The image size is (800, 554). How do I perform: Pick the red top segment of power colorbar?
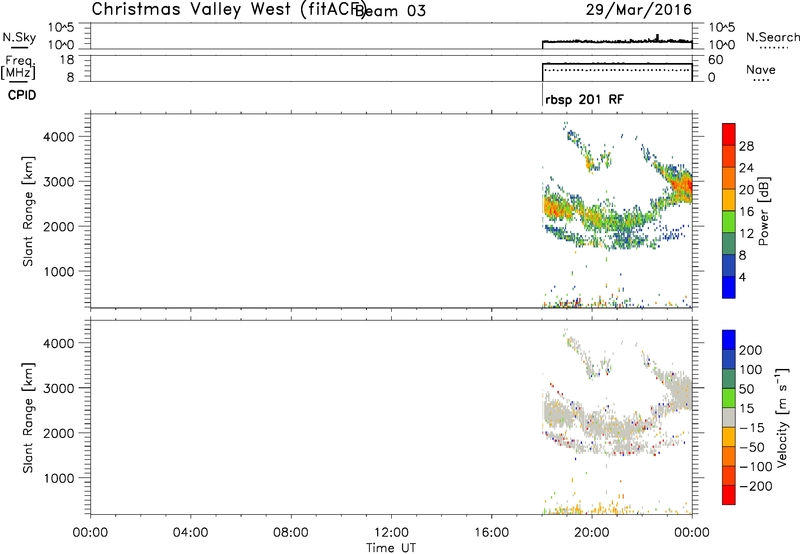pos(729,135)
